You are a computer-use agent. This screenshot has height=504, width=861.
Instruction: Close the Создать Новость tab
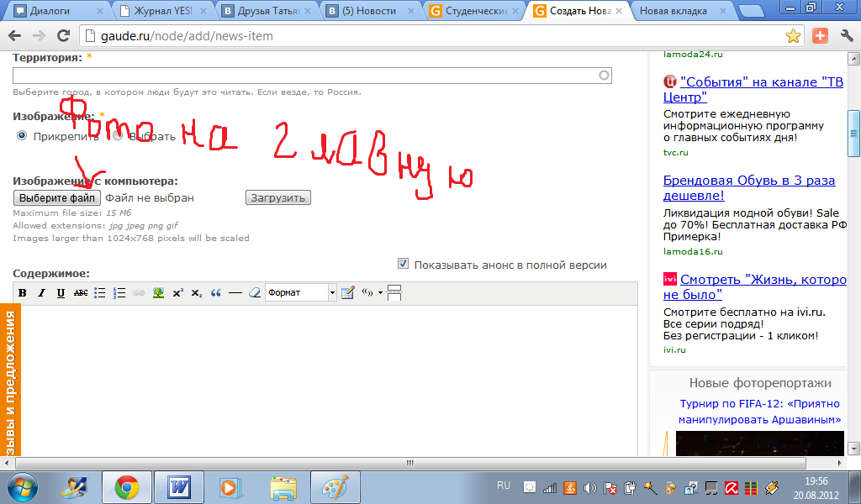[619, 10]
